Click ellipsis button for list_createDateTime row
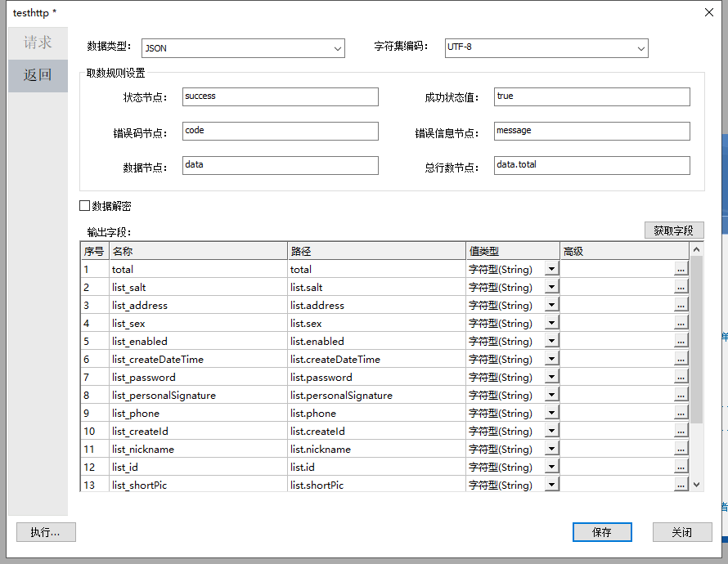This screenshot has height=564, width=728. point(681,359)
